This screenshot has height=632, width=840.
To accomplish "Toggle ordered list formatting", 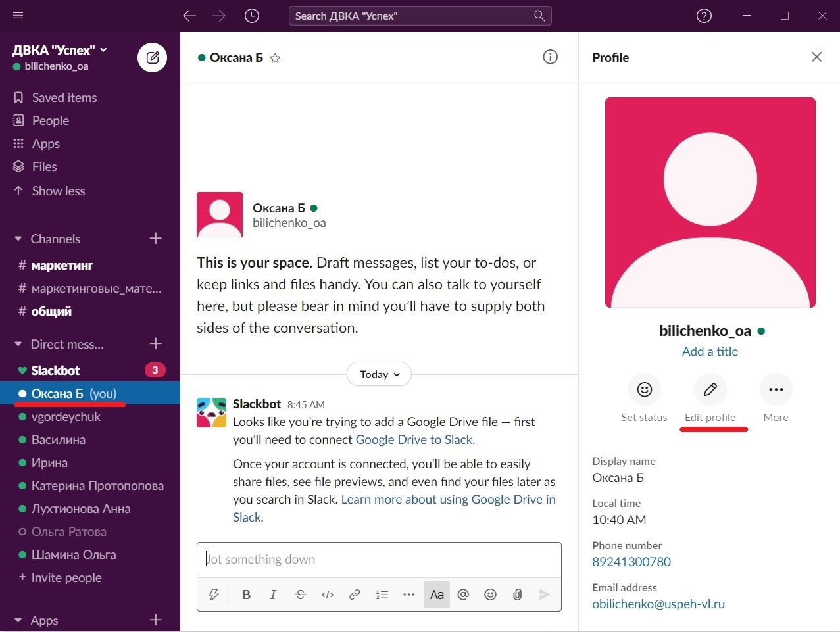I will 382,595.
